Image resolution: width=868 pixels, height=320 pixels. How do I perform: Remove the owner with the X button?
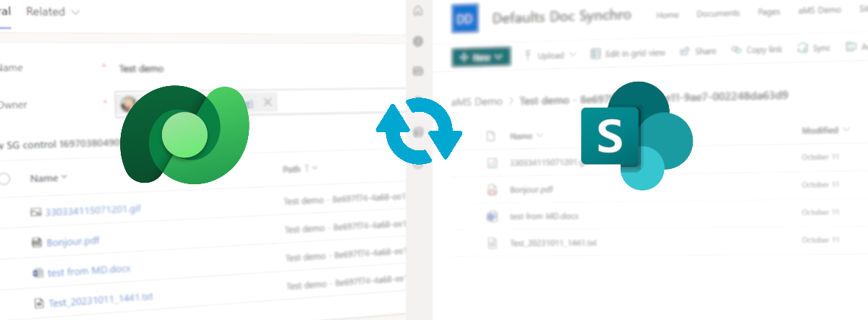coord(268,103)
